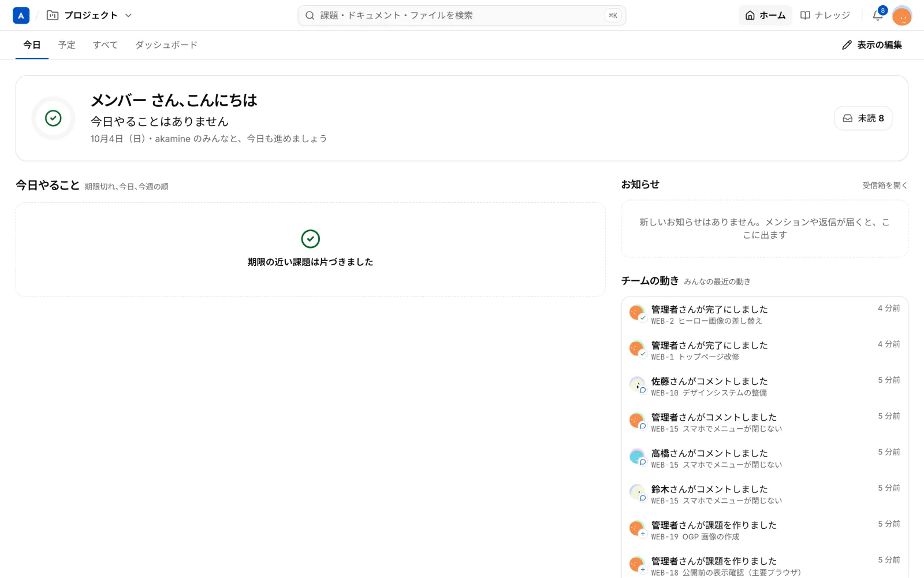Image resolution: width=924 pixels, height=578 pixels.
Task: Open WEB-19 OGP 画像の作成 activity
Action: coord(765,530)
